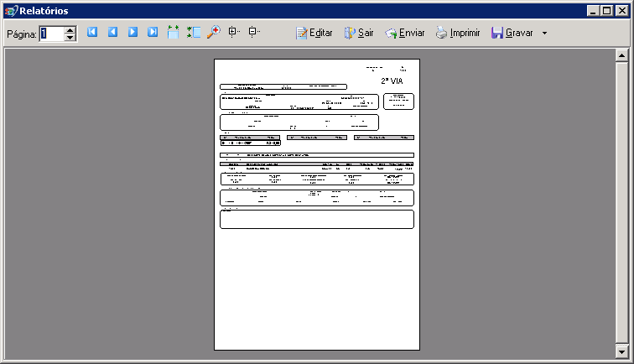634x364 pixels.
Task: Jump to the last page
Action: coord(153,32)
